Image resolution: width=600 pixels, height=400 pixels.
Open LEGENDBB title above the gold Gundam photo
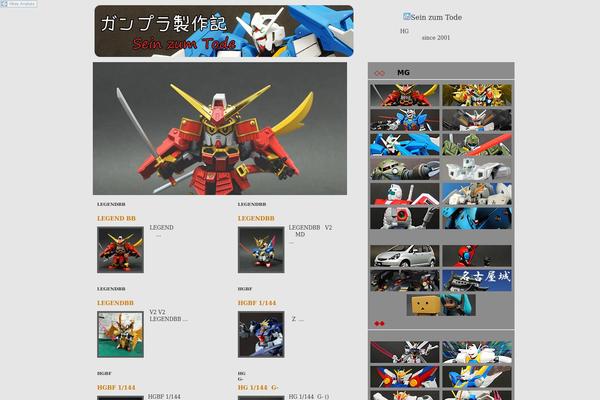tap(115, 303)
